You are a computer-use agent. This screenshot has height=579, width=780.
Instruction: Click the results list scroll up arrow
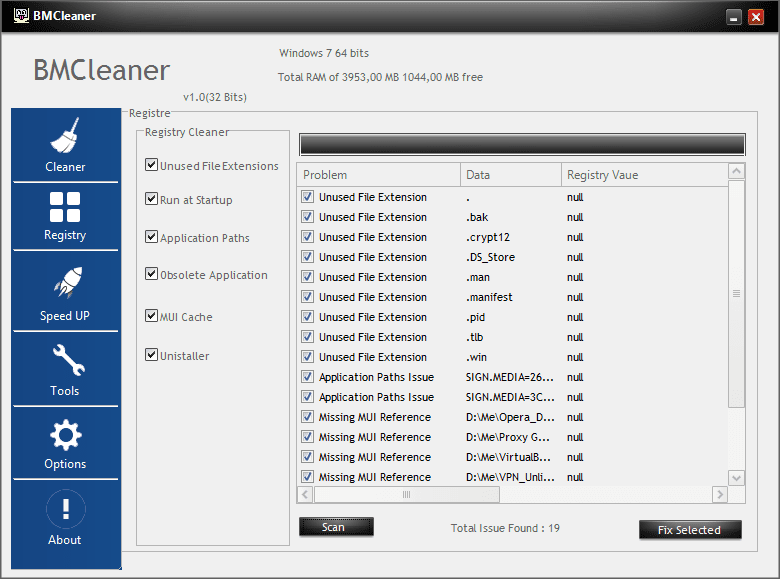(736, 171)
